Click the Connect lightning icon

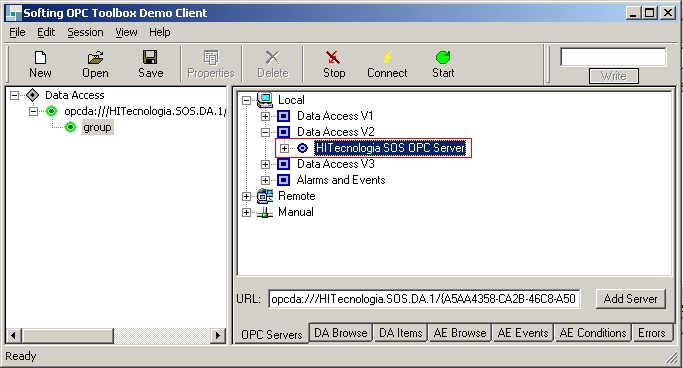tap(387, 57)
